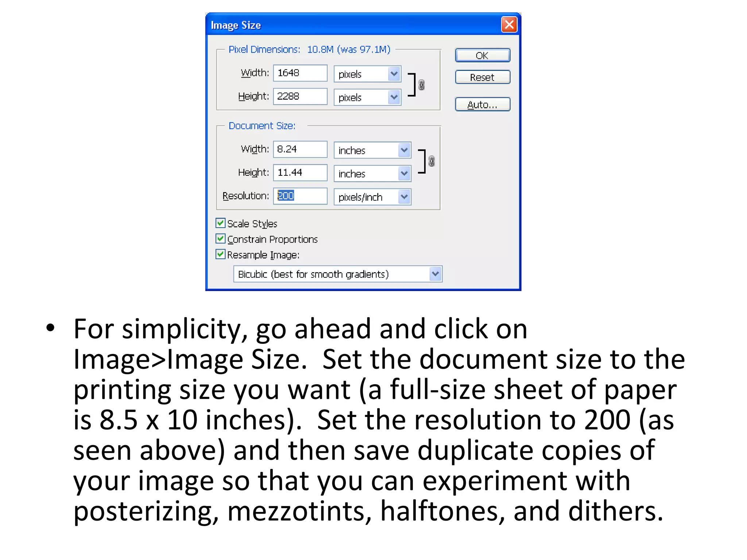The width and height of the screenshot is (747, 560).
Task: Open document Width inches dropdown
Action: tap(372, 150)
